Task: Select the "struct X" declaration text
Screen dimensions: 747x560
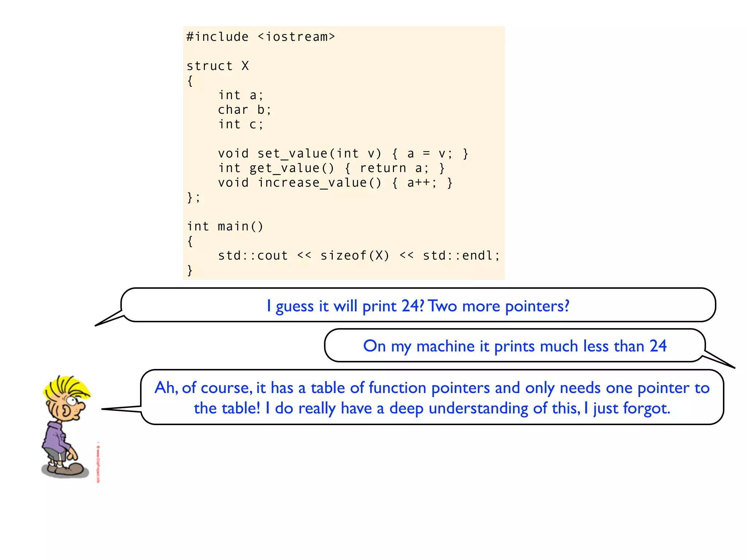Action: coord(218,66)
